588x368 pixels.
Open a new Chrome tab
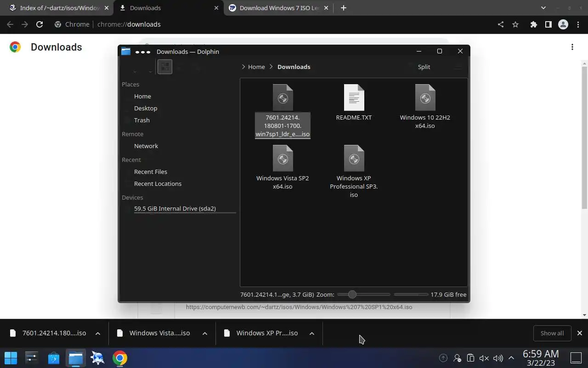tap(344, 8)
